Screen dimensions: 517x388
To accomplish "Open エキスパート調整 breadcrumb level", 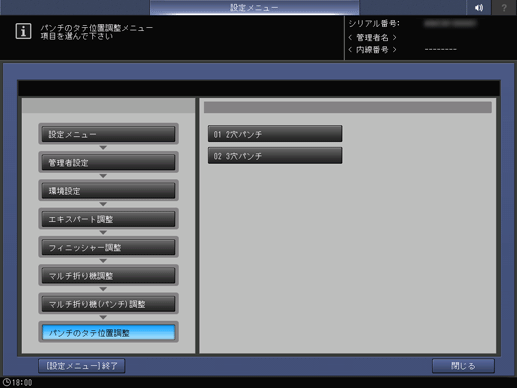I will [x=108, y=219].
